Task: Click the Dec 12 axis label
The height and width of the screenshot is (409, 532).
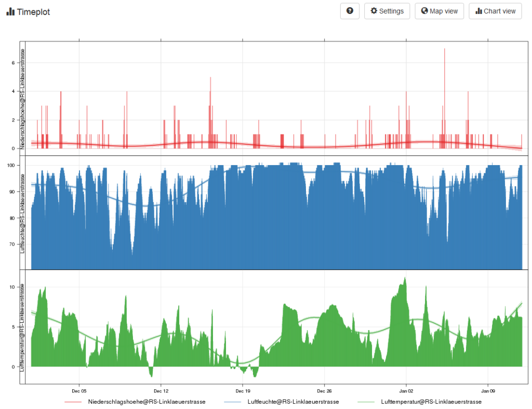Action: (161, 391)
